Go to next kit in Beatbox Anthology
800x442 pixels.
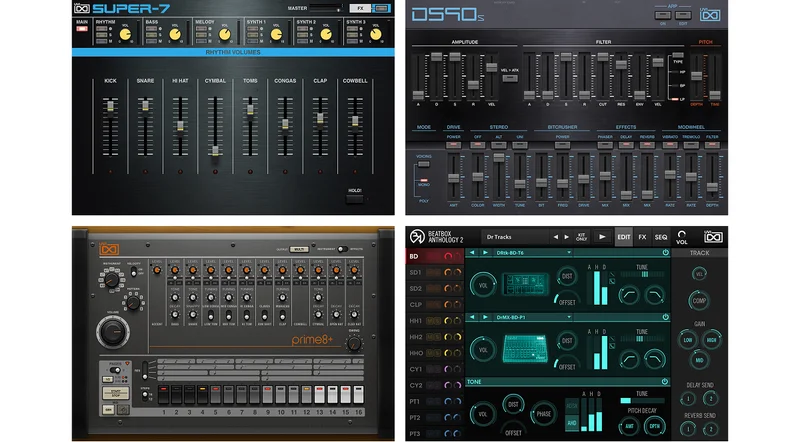pyautogui.click(x=566, y=237)
